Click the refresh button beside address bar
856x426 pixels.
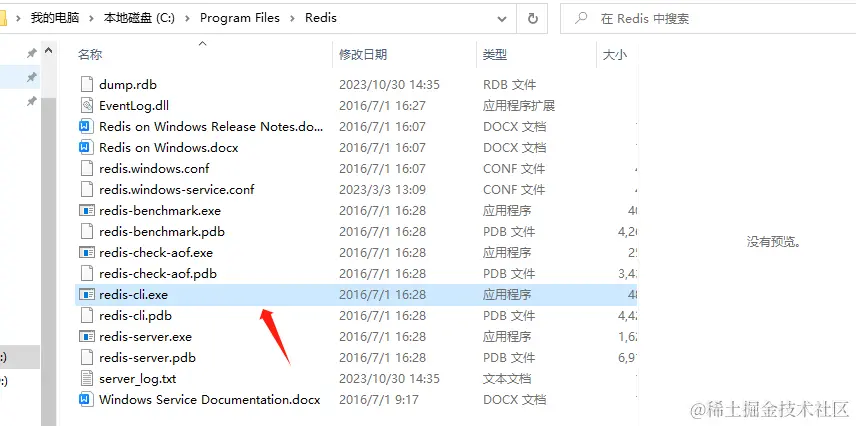[x=532, y=19]
